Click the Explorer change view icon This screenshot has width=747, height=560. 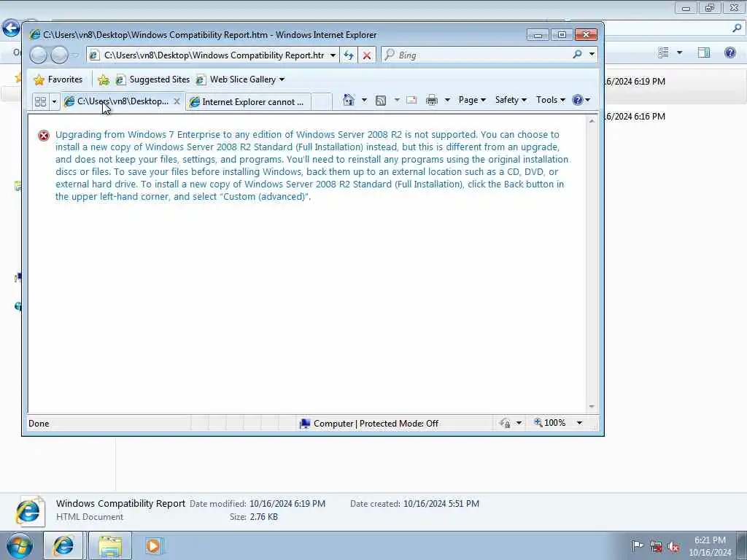[x=663, y=52]
